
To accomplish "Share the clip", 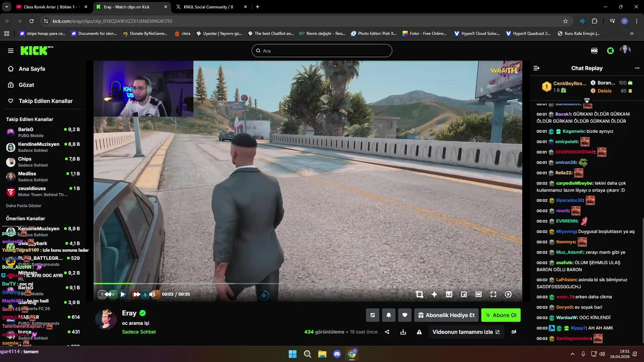I will click(x=387, y=332).
